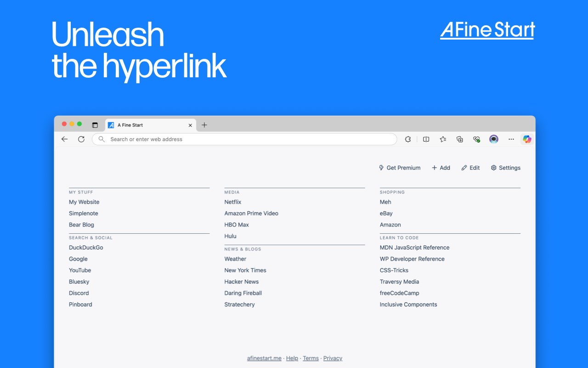Open the Google link
Viewport: 588px width, 368px height.
pyautogui.click(x=78, y=259)
